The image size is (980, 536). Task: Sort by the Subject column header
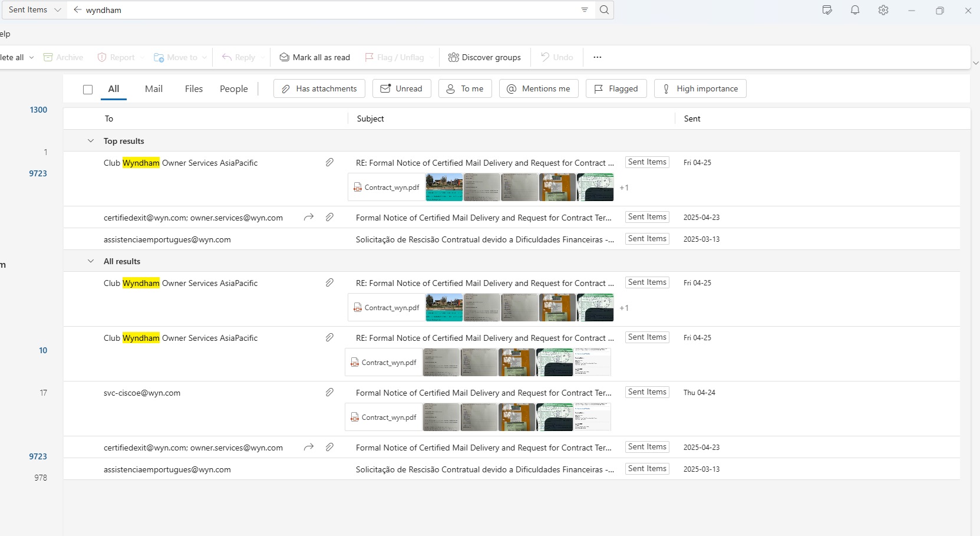point(370,119)
